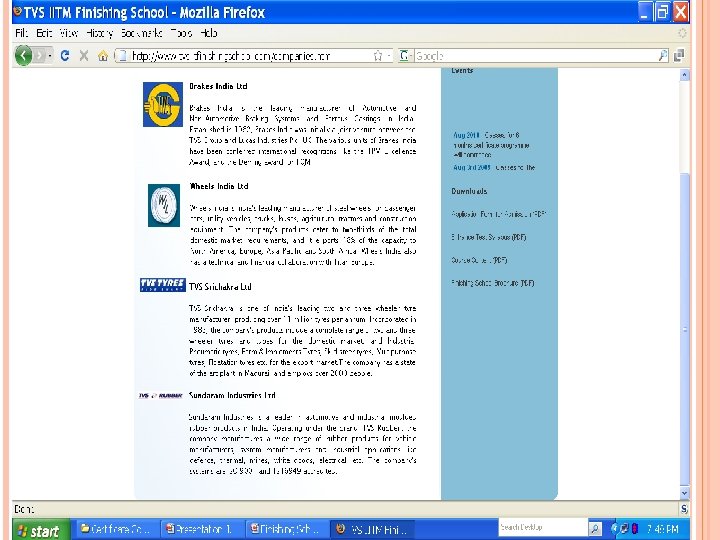Viewport: 720px width, 540px height.
Task: Minimize the Firefox window
Action: pyautogui.click(x=645, y=11)
